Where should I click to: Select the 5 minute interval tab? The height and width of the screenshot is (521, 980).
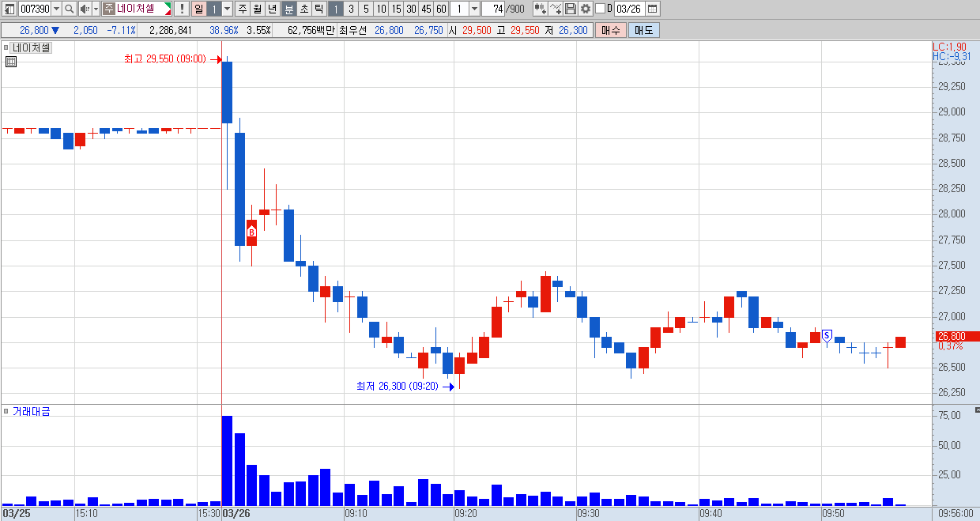(x=366, y=9)
